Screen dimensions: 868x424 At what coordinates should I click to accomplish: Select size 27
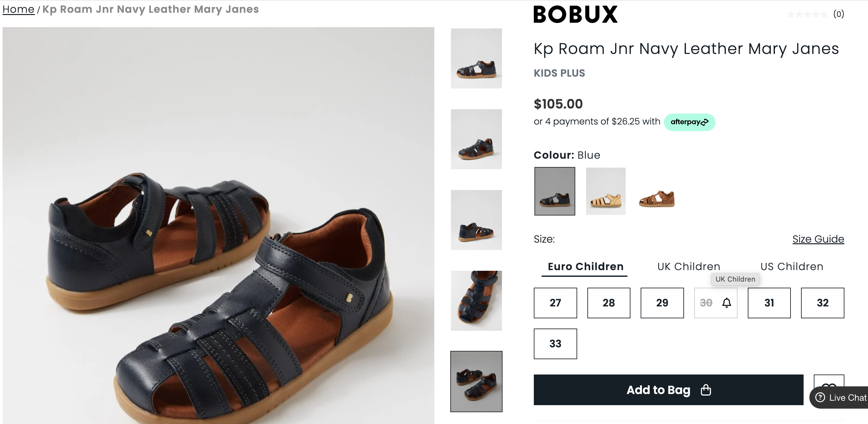coord(555,303)
